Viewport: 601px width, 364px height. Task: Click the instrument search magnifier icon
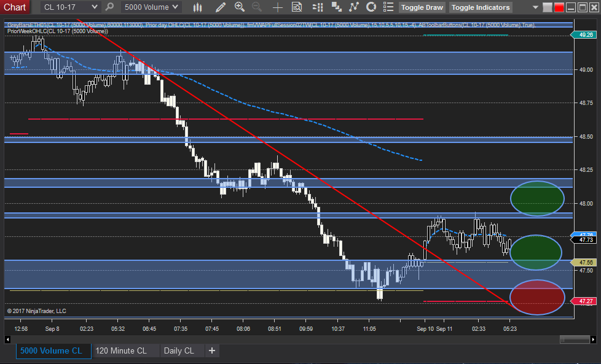point(109,7)
